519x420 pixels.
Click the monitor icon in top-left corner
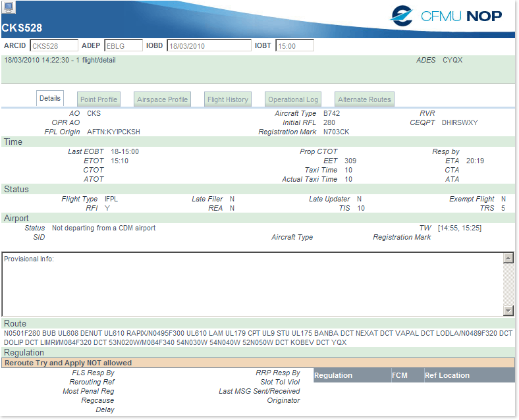[x=8, y=7]
